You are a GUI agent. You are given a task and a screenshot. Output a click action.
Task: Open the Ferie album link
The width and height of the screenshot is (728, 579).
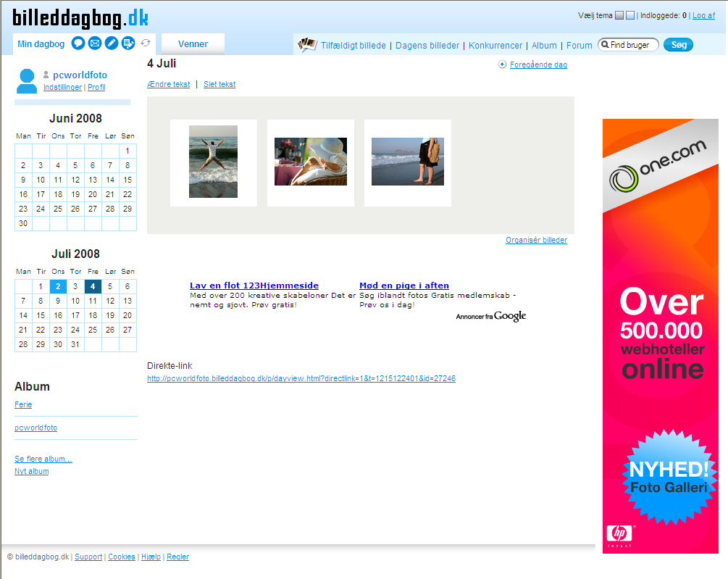coord(23,405)
